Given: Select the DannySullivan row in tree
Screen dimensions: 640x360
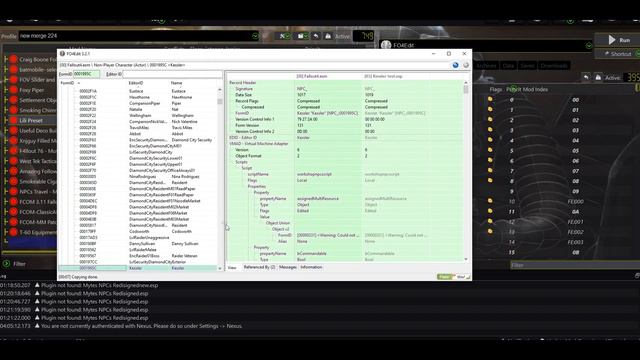Looking at the screenshot, I should [138, 244].
